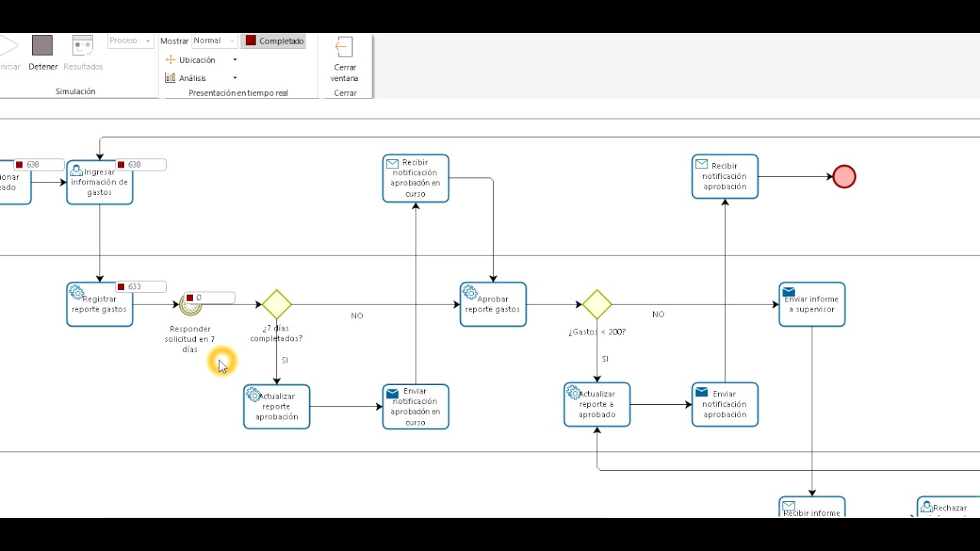
Task: Select the Actualizar reporte a aprobado task
Action: pyautogui.click(x=597, y=404)
